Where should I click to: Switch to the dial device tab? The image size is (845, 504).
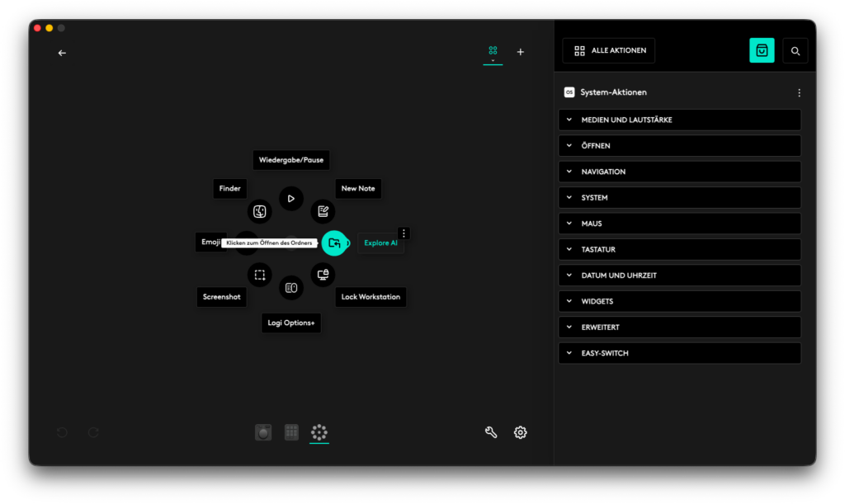click(x=263, y=432)
